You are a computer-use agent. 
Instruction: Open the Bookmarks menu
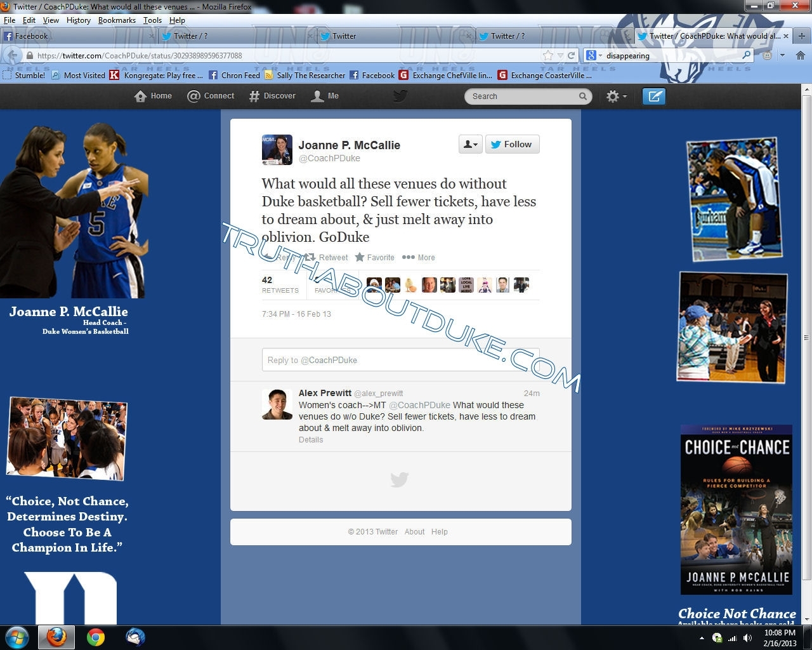[x=117, y=20]
